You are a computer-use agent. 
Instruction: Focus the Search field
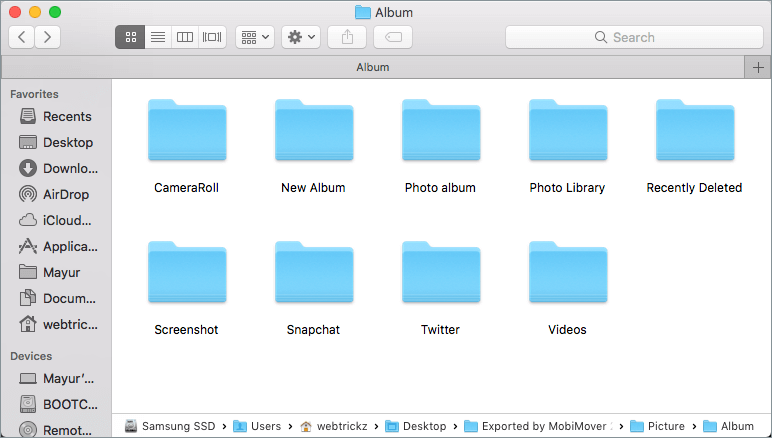click(634, 37)
